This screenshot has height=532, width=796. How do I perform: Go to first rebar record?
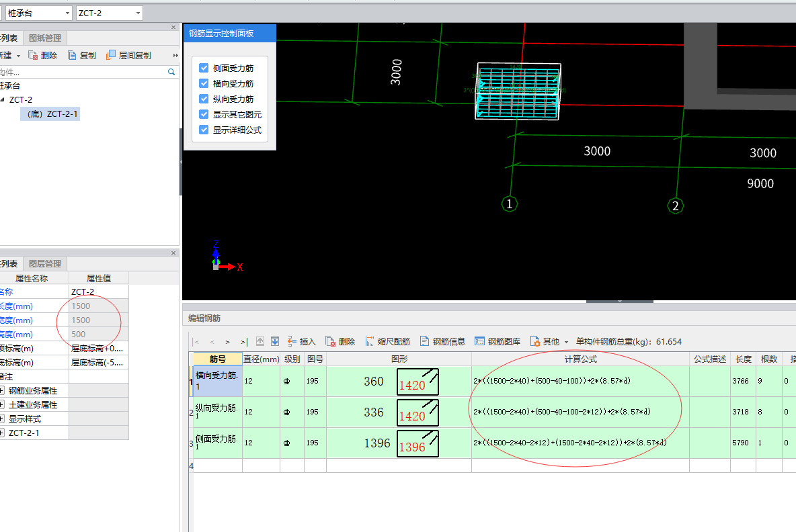coord(196,342)
